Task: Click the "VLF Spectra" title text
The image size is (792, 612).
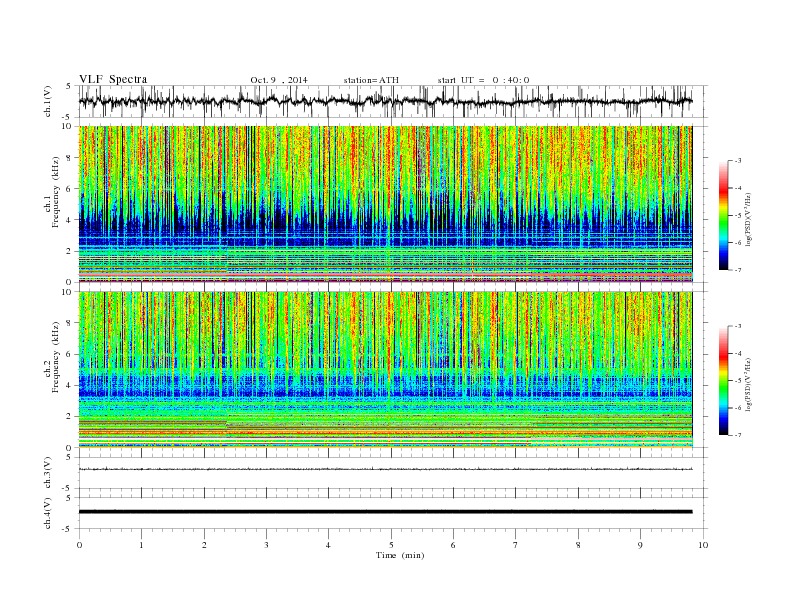Action: (x=113, y=79)
